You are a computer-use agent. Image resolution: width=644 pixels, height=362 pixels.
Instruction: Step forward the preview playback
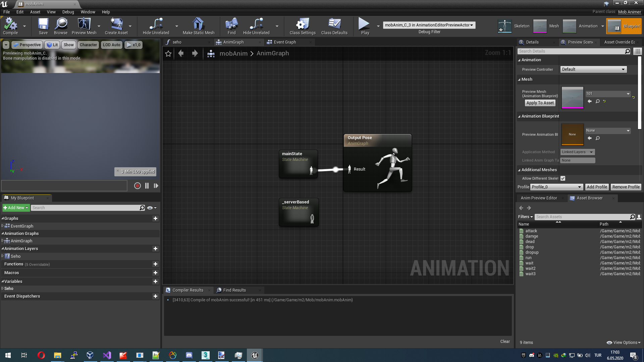tap(156, 186)
